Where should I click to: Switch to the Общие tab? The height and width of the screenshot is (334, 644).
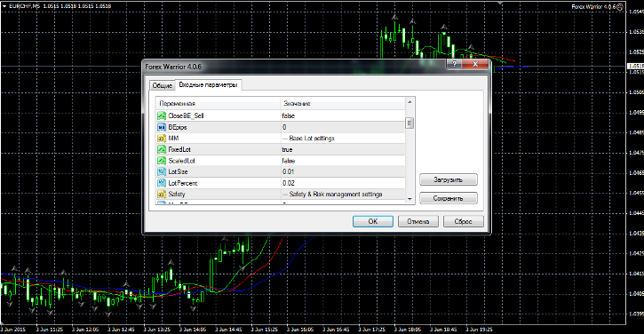[x=163, y=85]
